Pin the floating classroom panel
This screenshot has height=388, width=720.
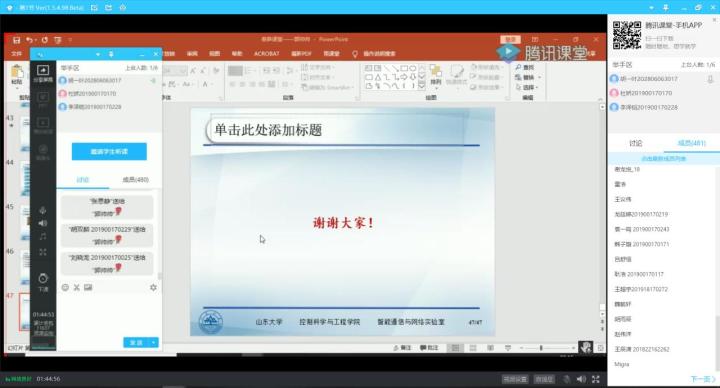(111, 54)
